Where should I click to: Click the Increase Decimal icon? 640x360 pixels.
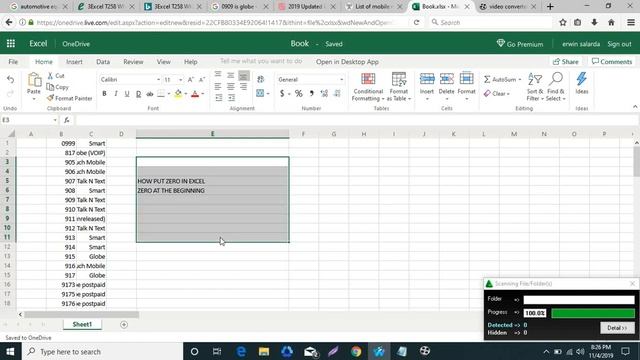[324, 94]
